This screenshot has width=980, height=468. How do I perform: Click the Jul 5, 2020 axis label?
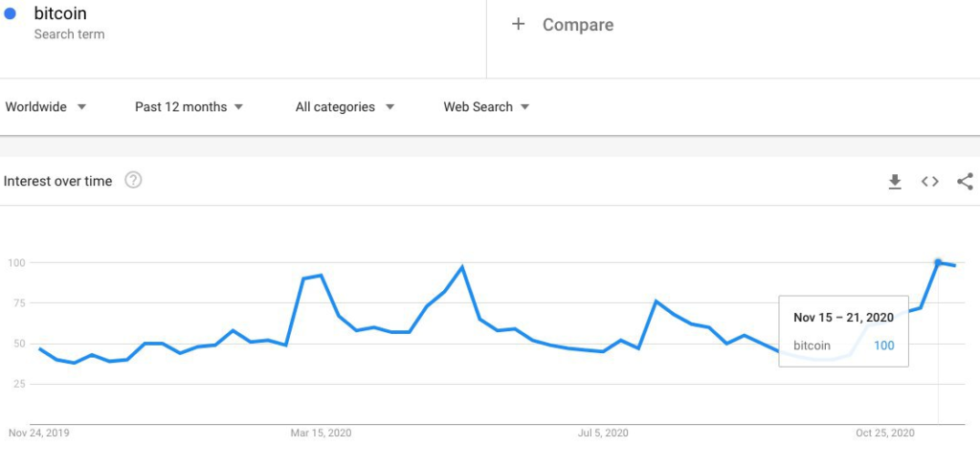coord(603,433)
